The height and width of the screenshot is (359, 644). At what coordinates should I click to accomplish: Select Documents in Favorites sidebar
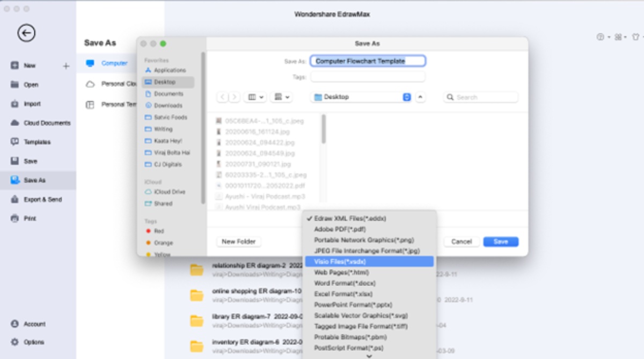pyautogui.click(x=164, y=94)
